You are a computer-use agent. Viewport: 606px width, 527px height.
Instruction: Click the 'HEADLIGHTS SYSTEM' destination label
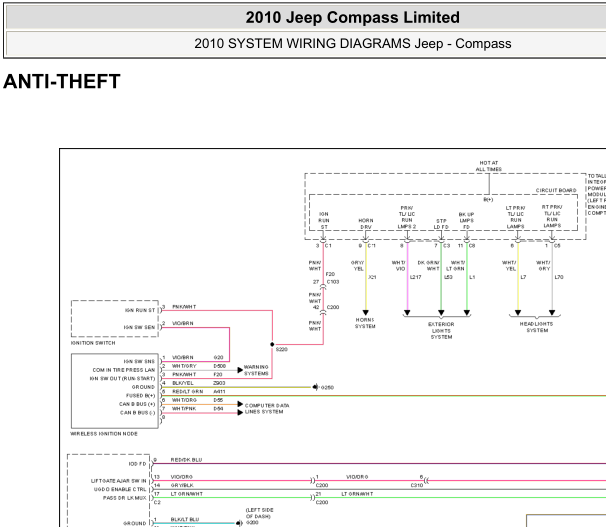(536, 327)
